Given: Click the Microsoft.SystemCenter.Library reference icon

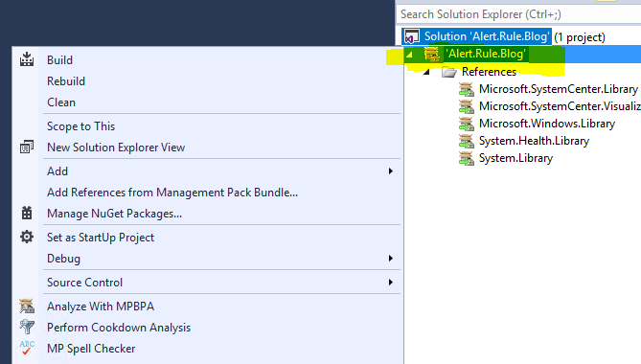Looking at the screenshot, I should [466, 89].
